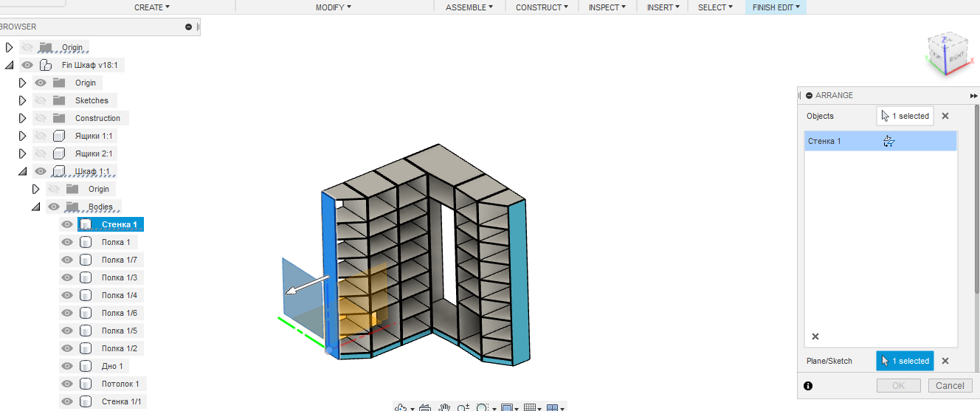
Task: Open the Grid and Snaps settings icon
Action: (x=529, y=407)
